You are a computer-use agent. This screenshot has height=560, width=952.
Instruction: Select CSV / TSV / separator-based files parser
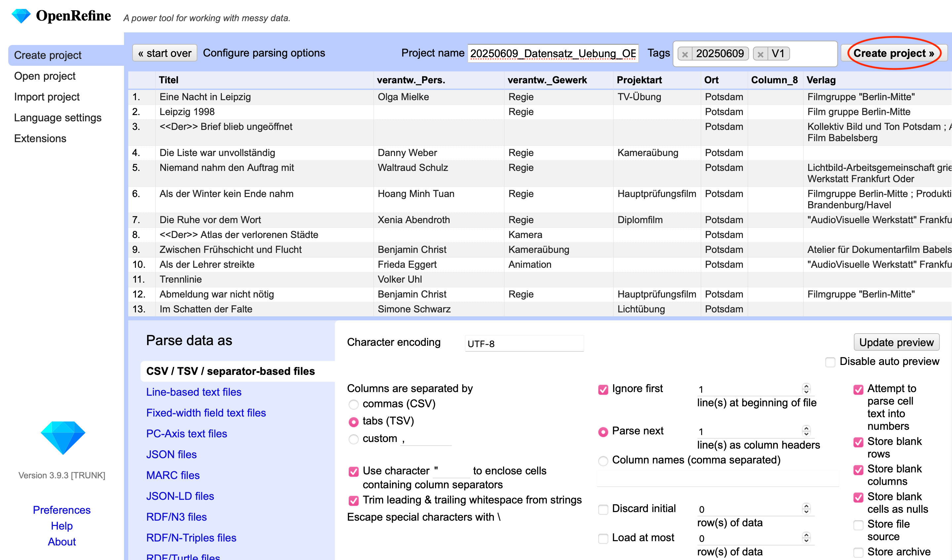coord(238,371)
